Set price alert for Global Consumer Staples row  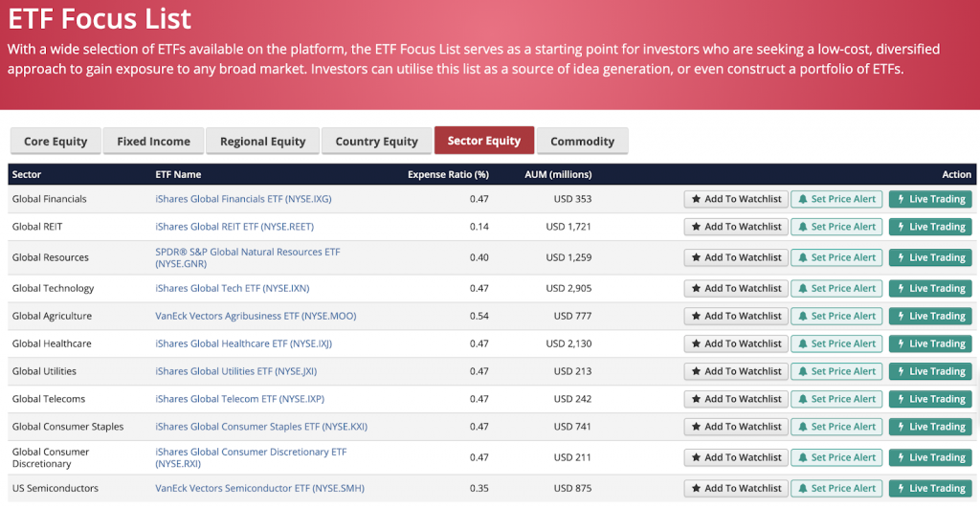click(836, 427)
